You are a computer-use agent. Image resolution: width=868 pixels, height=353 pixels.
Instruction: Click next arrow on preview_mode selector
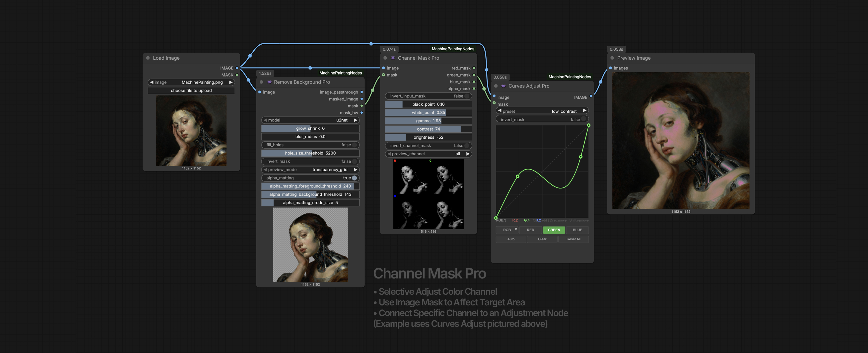coord(356,170)
